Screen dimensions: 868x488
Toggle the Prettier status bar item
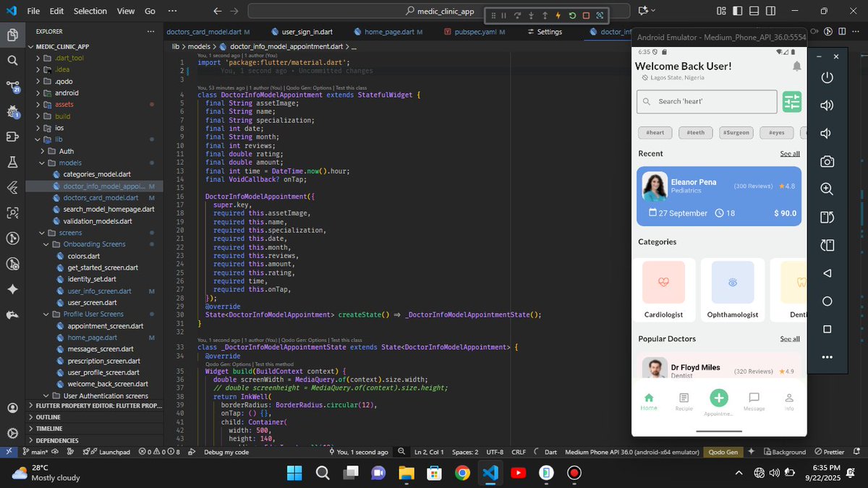click(828, 452)
